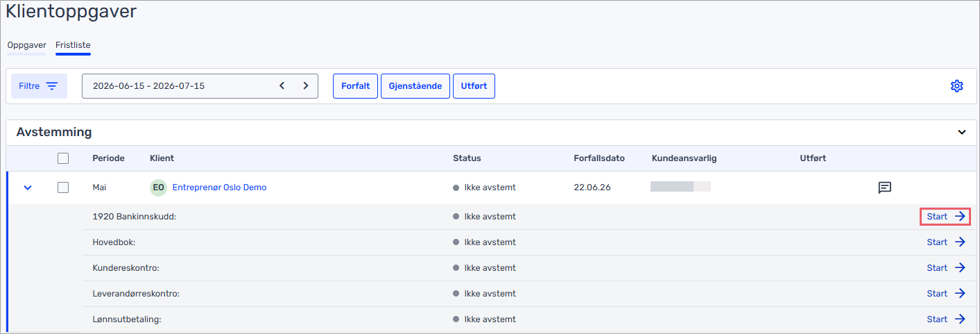Go to next date range arrow
The width and height of the screenshot is (980, 334).
point(305,86)
